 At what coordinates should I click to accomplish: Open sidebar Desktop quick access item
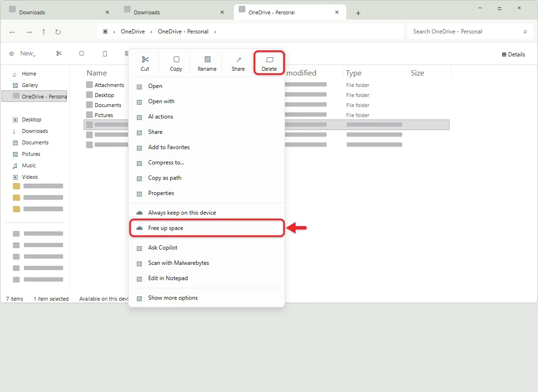pos(32,120)
